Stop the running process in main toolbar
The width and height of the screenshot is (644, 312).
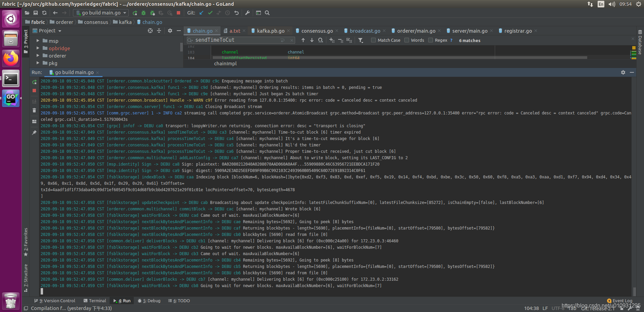tap(178, 13)
